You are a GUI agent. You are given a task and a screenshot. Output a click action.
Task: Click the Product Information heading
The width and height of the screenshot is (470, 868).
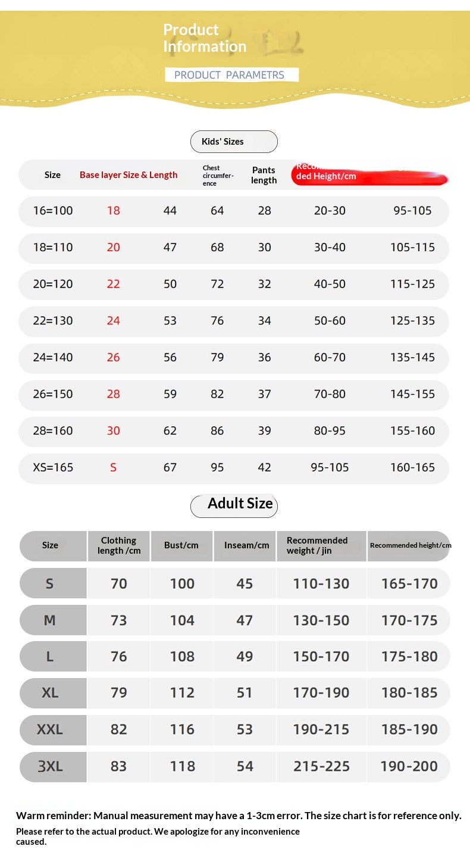click(x=204, y=38)
